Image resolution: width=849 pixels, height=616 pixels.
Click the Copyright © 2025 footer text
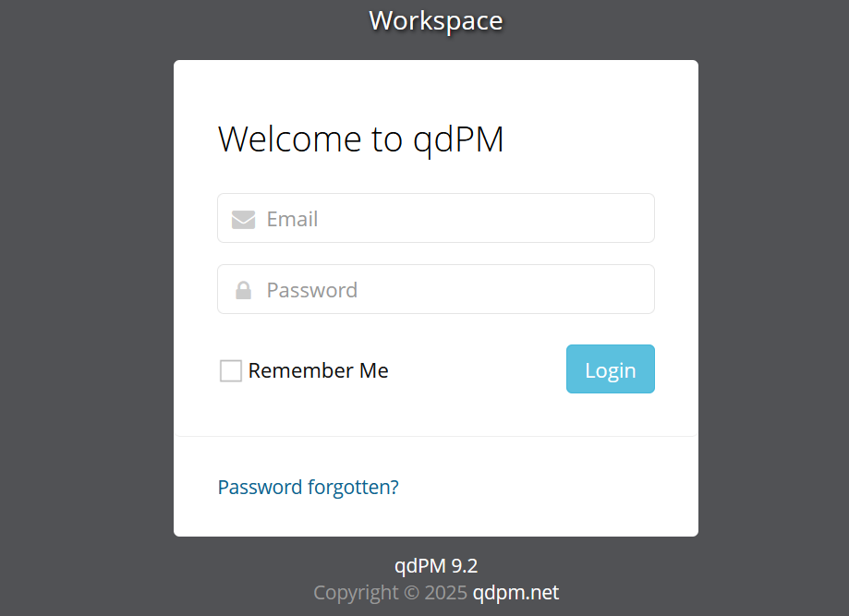pyautogui.click(x=390, y=593)
